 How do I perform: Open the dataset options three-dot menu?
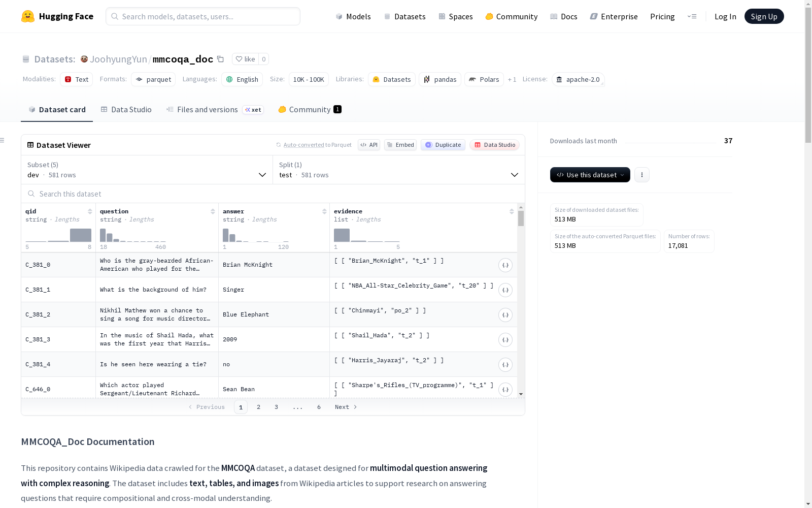tap(642, 175)
